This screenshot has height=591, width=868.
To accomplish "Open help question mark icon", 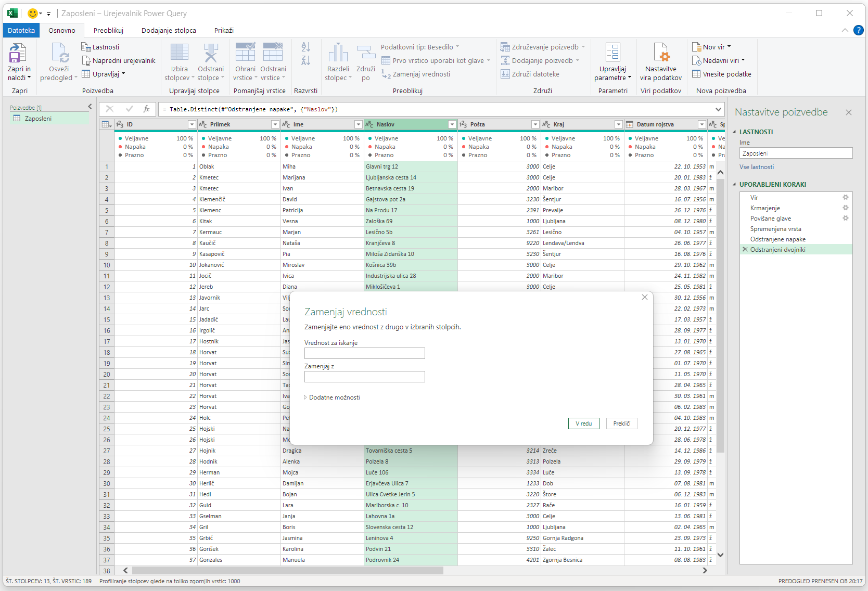I will [x=859, y=30].
